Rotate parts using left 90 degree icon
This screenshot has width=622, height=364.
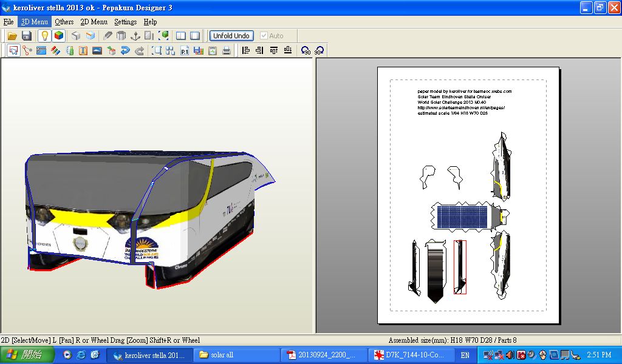click(306, 51)
